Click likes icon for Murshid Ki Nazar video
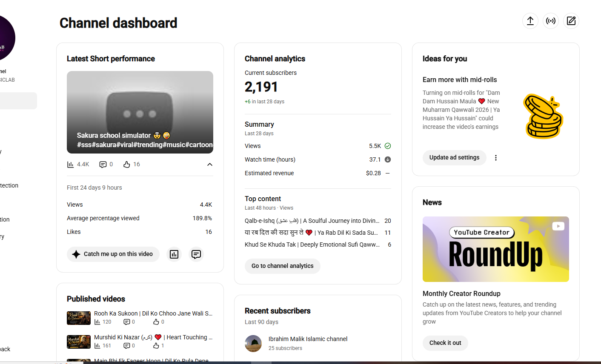Viewport: 601px width, 364px height. [156, 346]
